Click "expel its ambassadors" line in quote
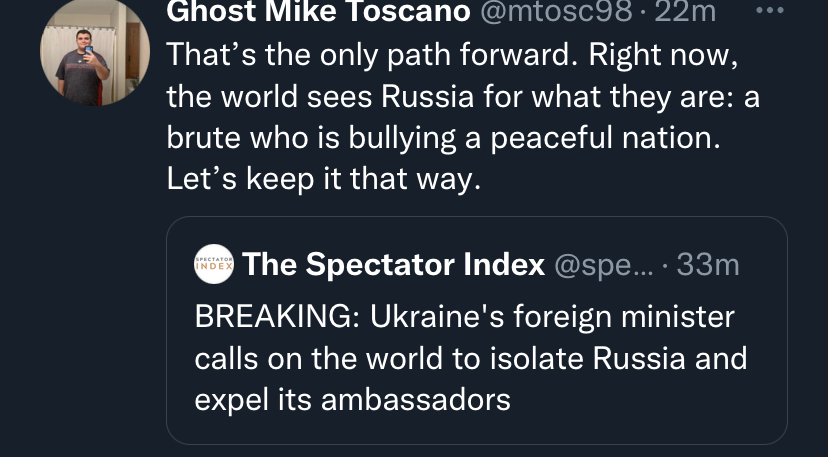Screen dimensions: 828x457 point(353,398)
